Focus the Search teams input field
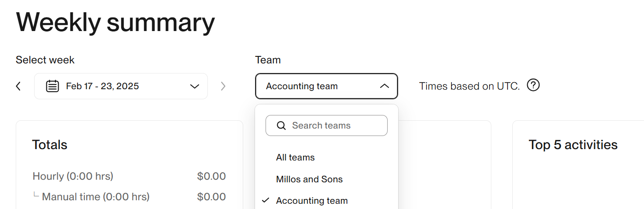 click(332, 126)
